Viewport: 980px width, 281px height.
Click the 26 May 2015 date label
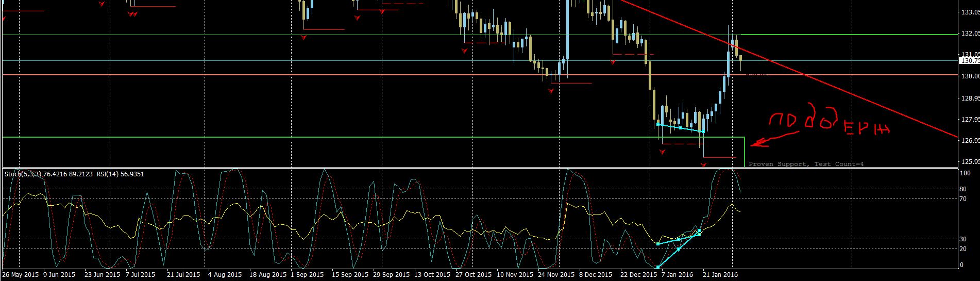tap(21, 275)
